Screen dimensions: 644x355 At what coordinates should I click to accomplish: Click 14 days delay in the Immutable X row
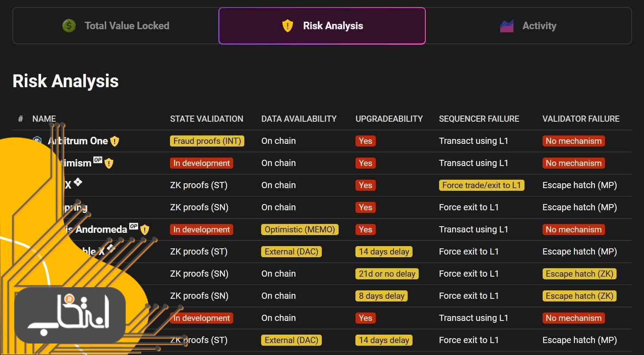pyautogui.click(x=384, y=251)
